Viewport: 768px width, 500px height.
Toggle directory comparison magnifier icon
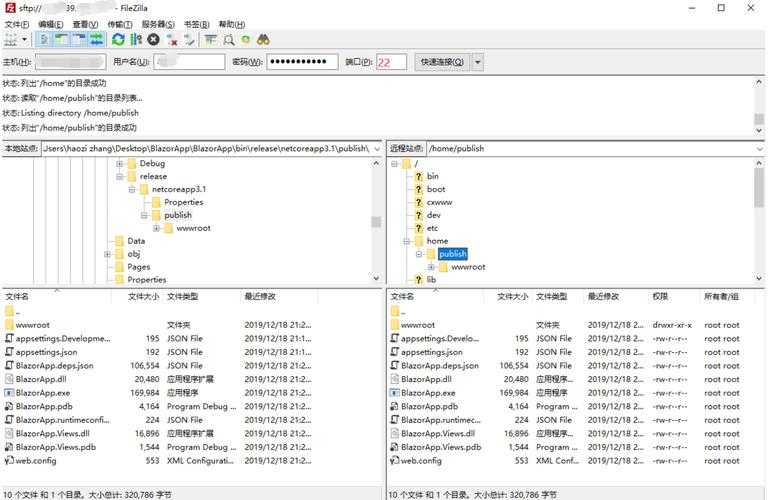228,40
